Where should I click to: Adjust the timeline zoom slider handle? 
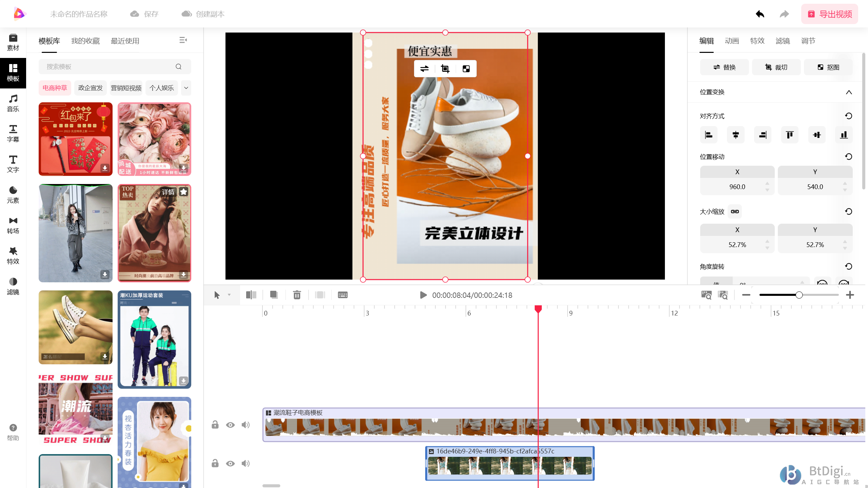point(798,295)
